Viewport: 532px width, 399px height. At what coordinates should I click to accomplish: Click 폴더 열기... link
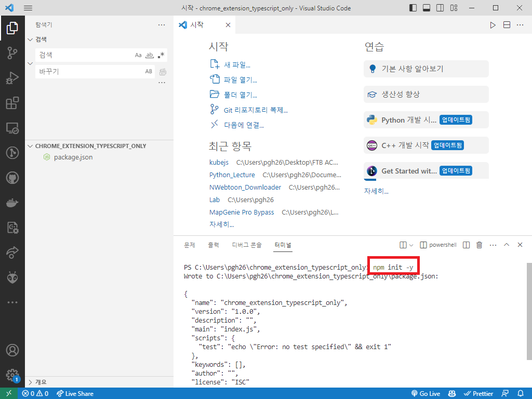pyautogui.click(x=240, y=95)
